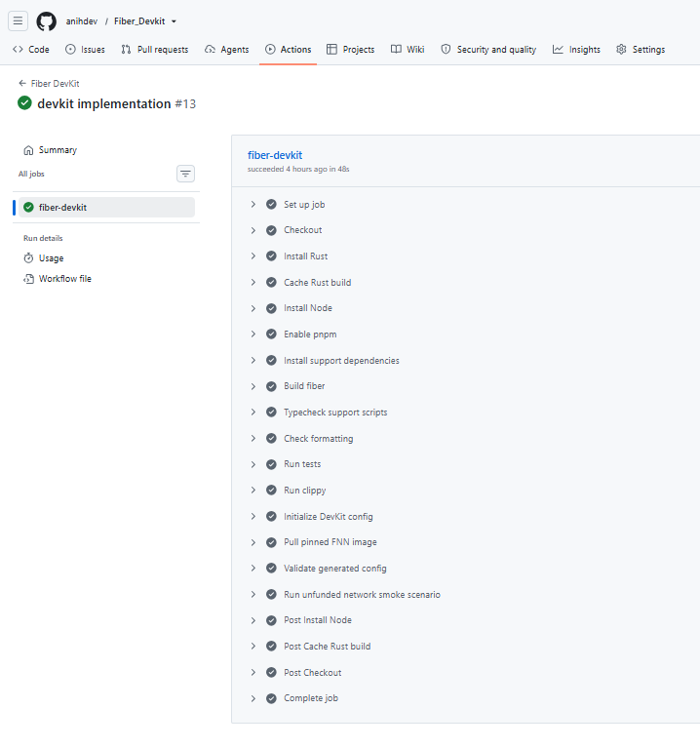
Task: Click the Validate generated config label
Action: (x=334, y=569)
